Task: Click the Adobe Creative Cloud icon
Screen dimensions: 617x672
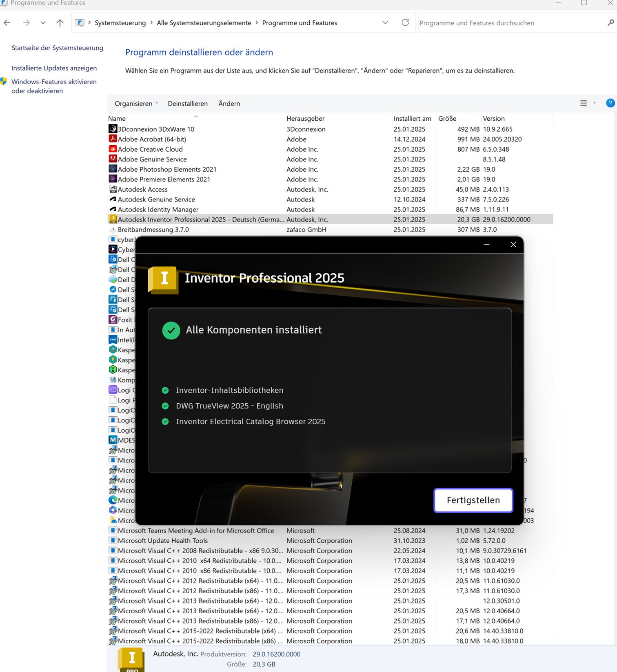Action: [113, 149]
